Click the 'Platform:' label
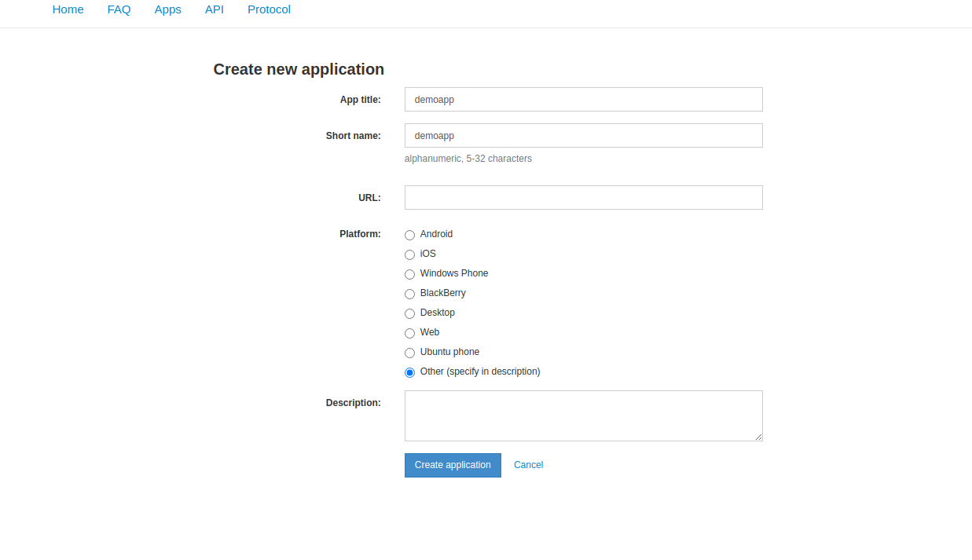The height and width of the screenshot is (560, 972). pyautogui.click(x=360, y=234)
